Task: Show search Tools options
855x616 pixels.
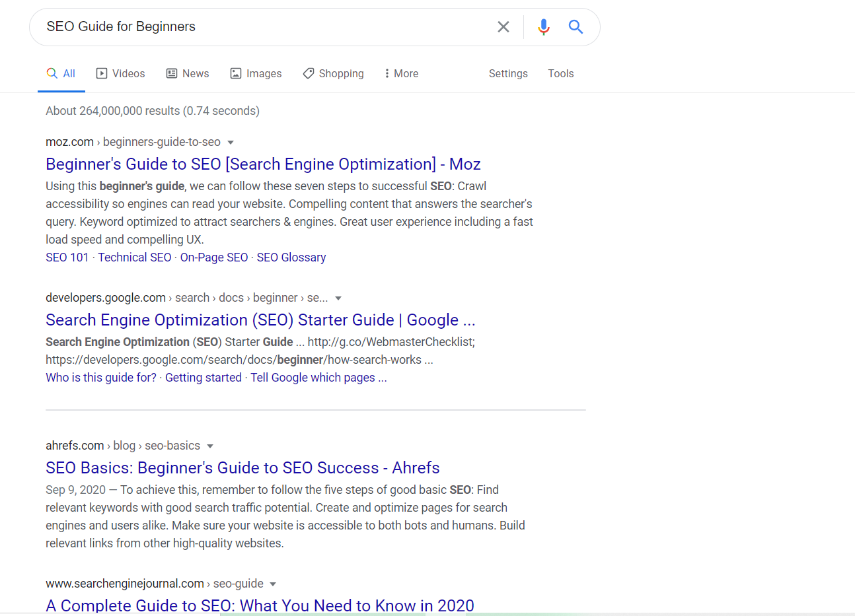Action: tap(560, 73)
